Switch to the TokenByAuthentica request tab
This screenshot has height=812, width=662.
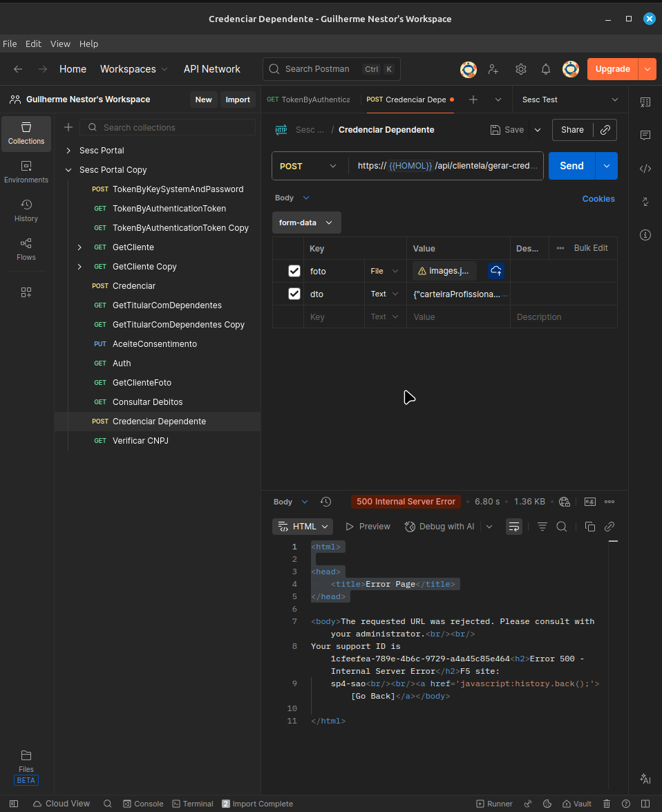coord(309,100)
